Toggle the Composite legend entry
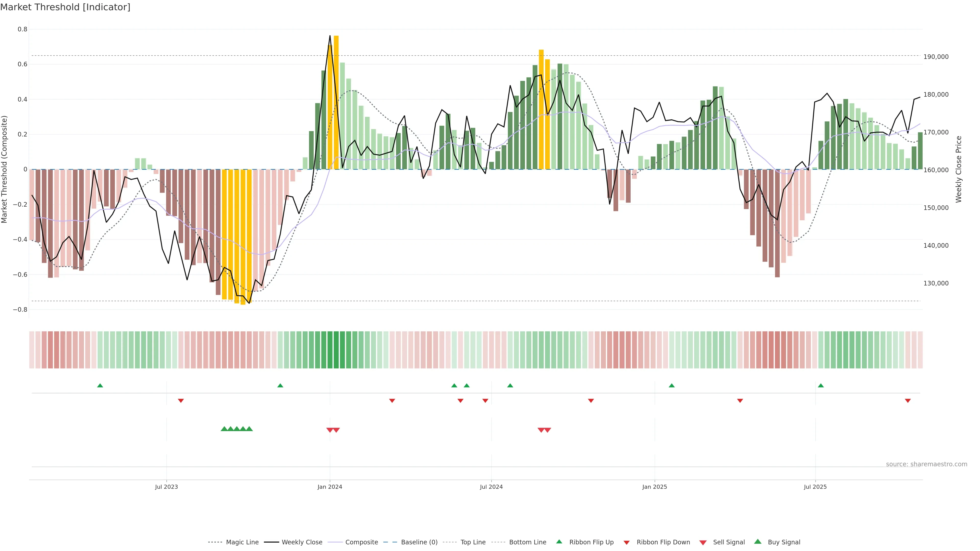This screenshot has height=551, width=980. [x=361, y=542]
